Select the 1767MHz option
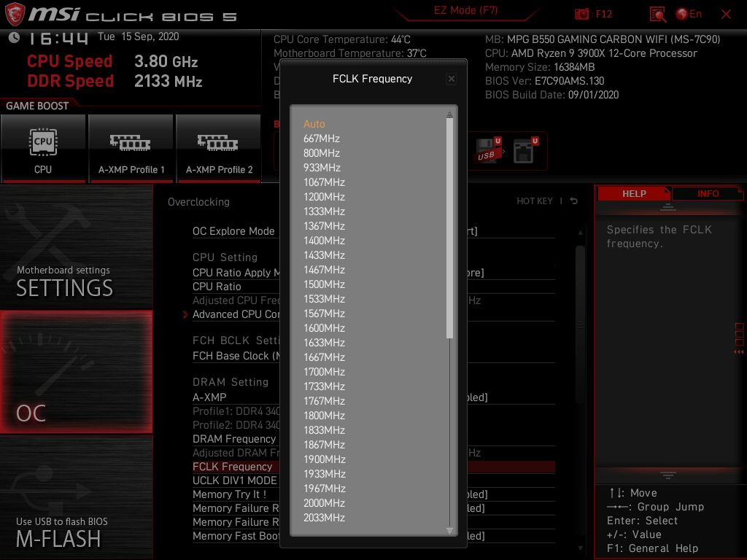This screenshot has height=560, width=747. (324, 402)
